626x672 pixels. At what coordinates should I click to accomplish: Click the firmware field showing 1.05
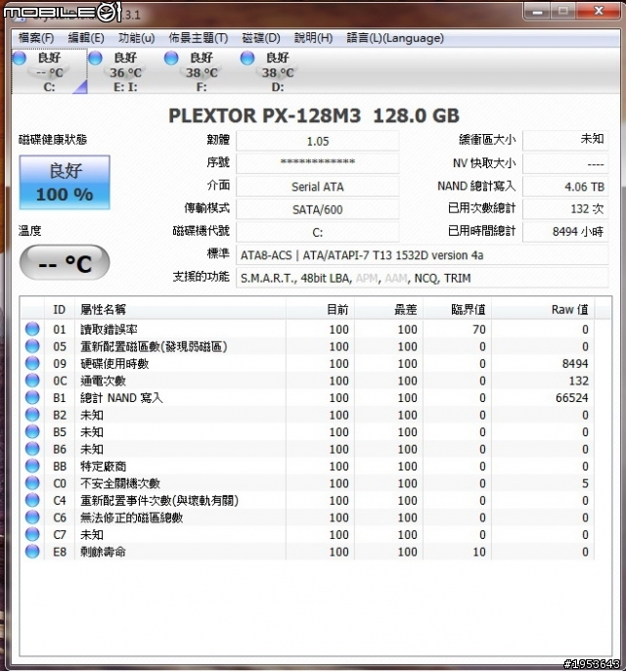click(318, 141)
